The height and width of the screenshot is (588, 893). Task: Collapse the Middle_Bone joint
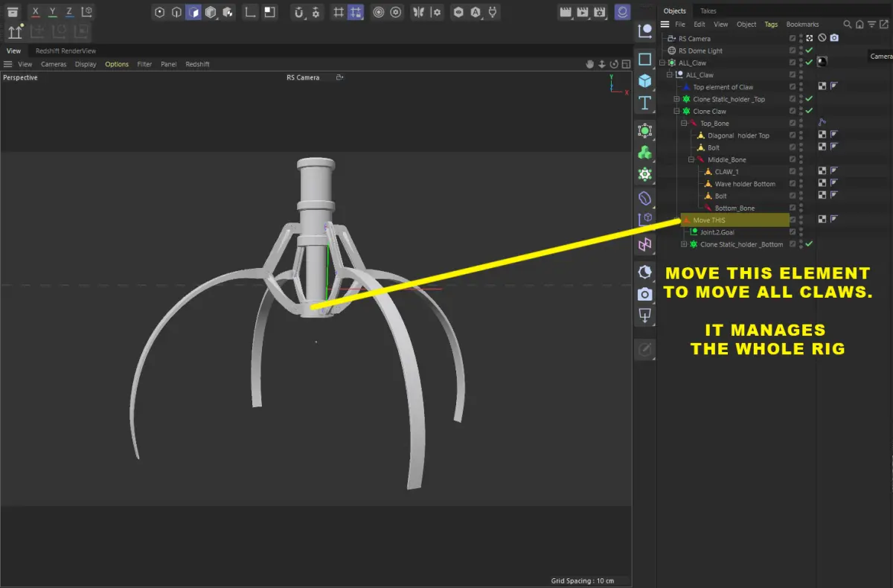click(691, 160)
